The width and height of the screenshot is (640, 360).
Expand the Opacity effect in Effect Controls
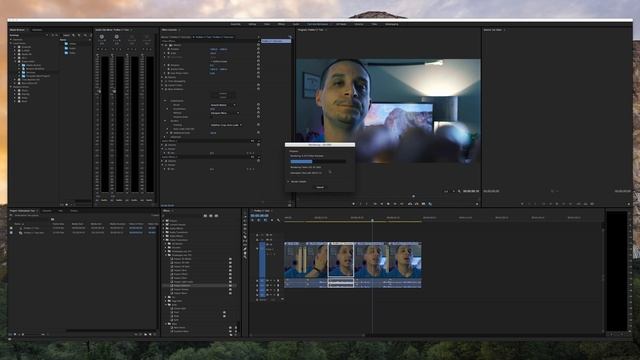(x=162, y=77)
